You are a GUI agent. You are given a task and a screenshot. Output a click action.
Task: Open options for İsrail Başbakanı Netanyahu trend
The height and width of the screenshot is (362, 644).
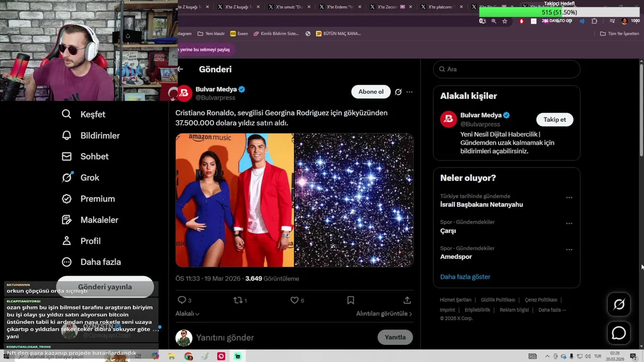tap(569, 198)
